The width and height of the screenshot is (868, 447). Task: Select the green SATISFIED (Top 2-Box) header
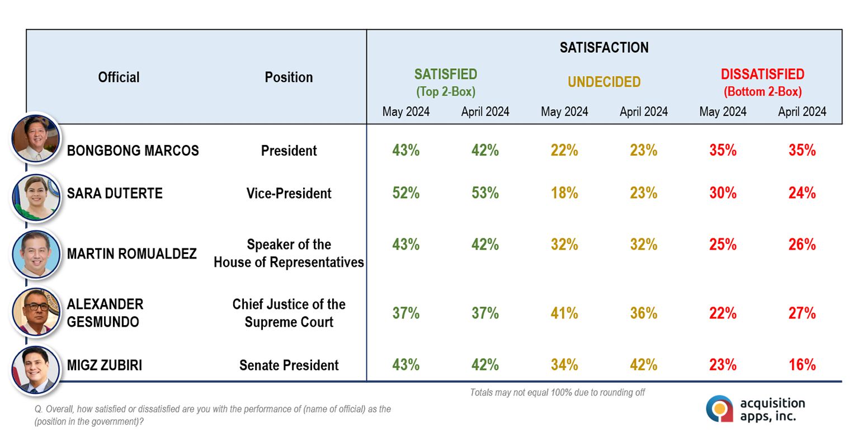445,82
